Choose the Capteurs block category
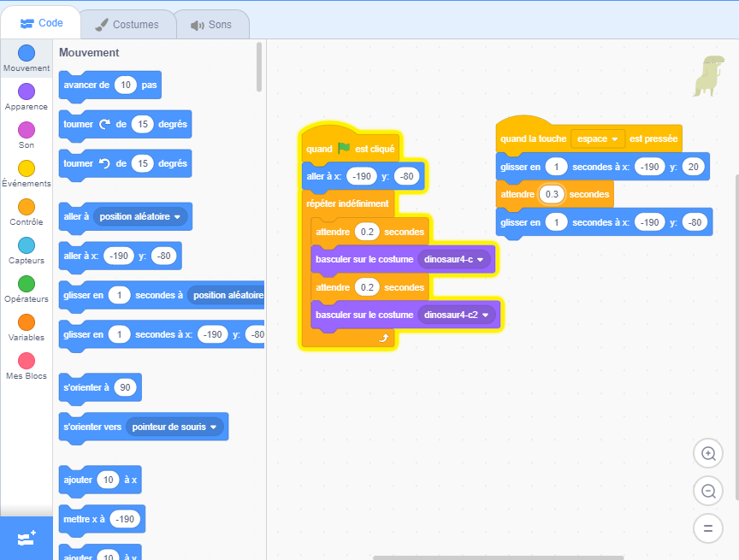The width and height of the screenshot is (739, 560). coord(27,246)
